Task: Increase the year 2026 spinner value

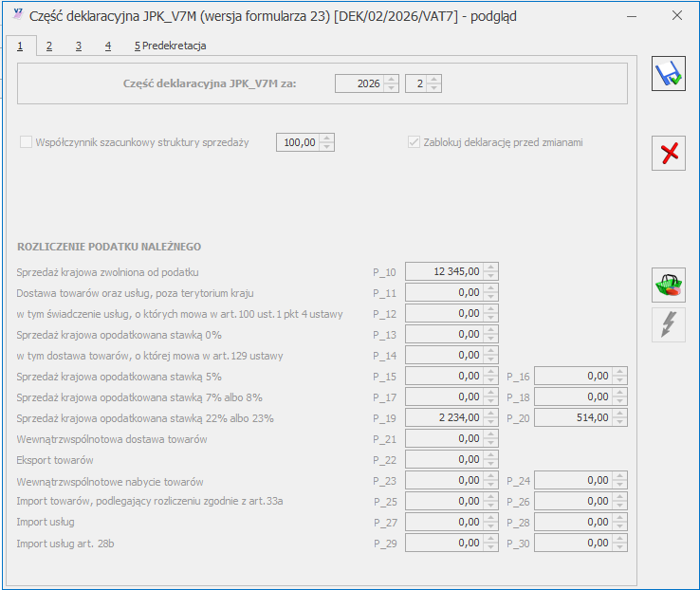Action: [392, 79]
